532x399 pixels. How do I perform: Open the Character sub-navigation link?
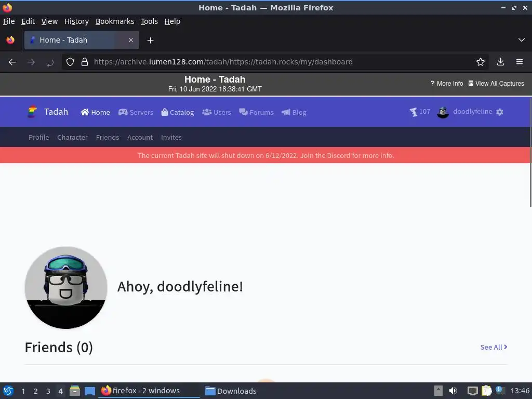(72, 137)
